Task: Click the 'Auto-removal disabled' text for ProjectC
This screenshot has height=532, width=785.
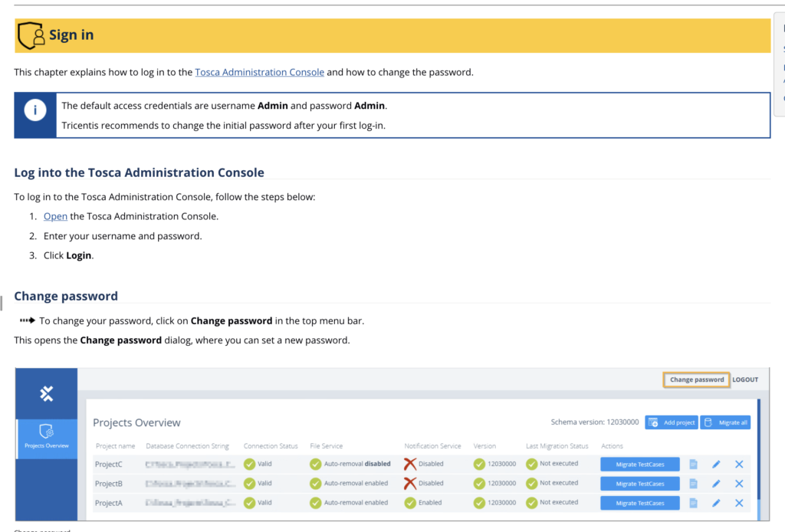Action: 357,464
